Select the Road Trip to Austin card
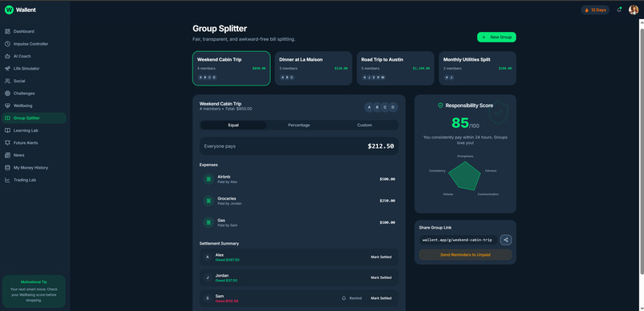Screen dimensions: 644x311 point(396,68)
